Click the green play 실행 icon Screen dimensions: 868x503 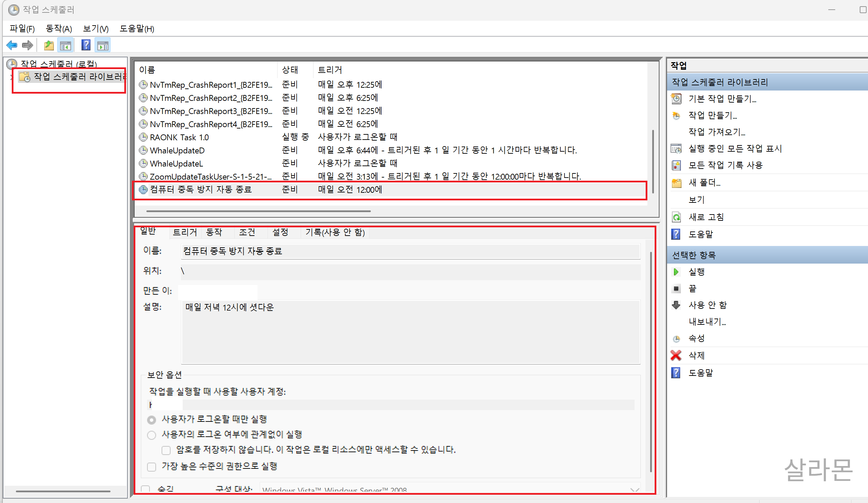pos(676,272)
